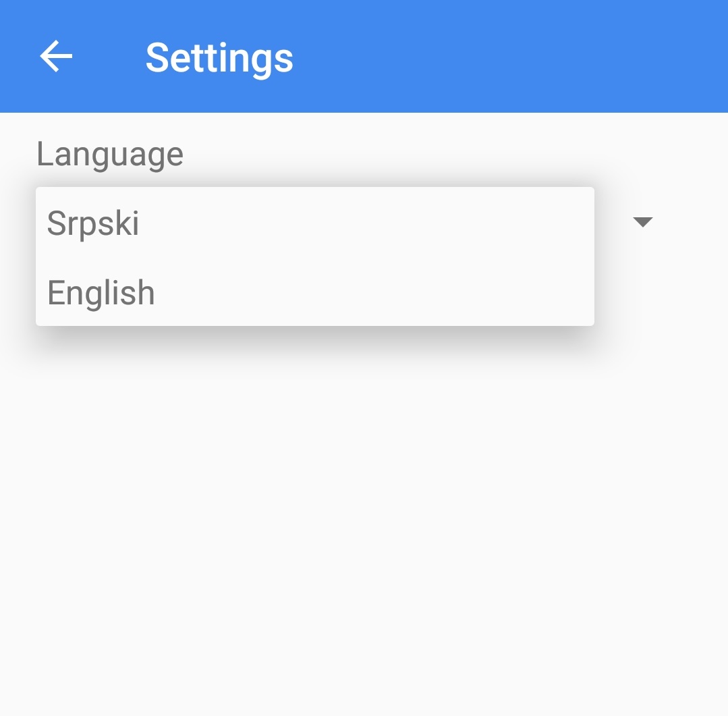This screenshot has width=728, height=716.
Task: Choose English in the language dropdown
Action: (101, 293)
